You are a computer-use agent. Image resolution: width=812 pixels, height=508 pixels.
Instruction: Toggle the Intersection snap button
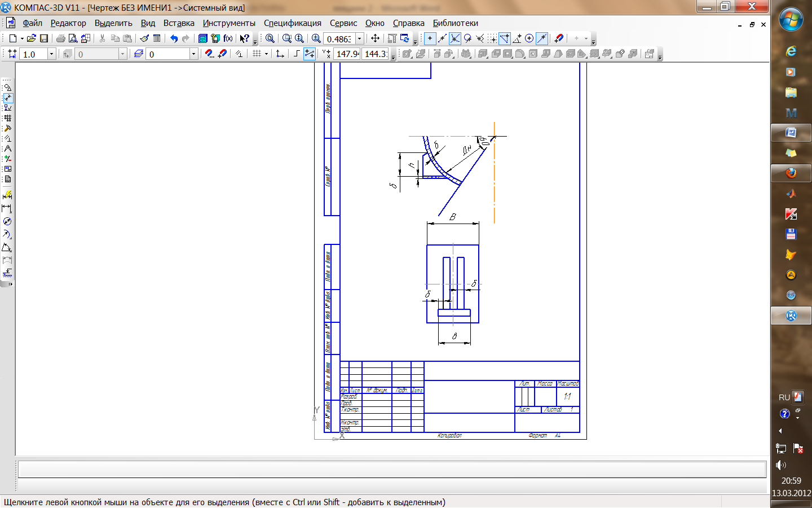454,38
